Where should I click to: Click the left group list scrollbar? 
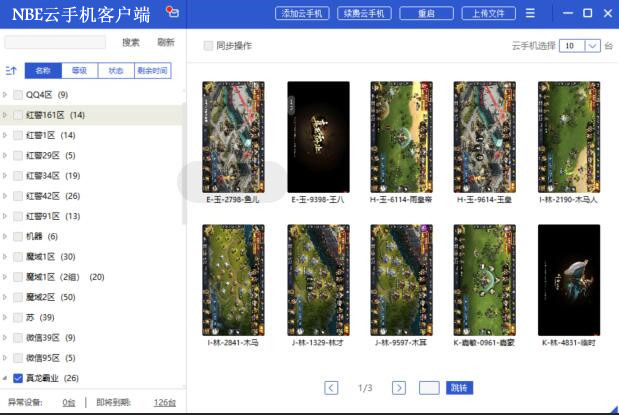point(184,164)
